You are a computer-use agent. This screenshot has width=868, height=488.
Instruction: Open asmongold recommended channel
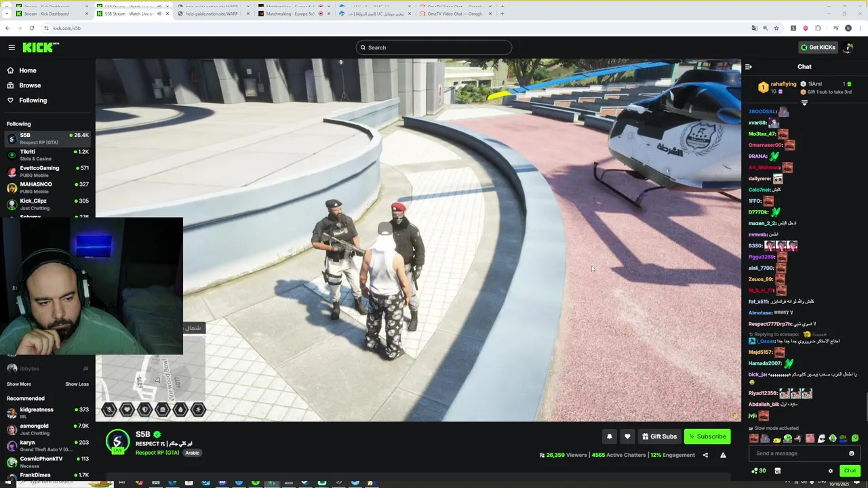47,429
